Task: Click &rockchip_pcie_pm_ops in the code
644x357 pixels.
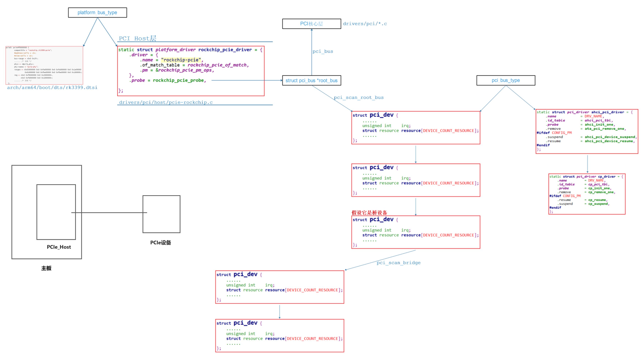Action: pos(184,70)
